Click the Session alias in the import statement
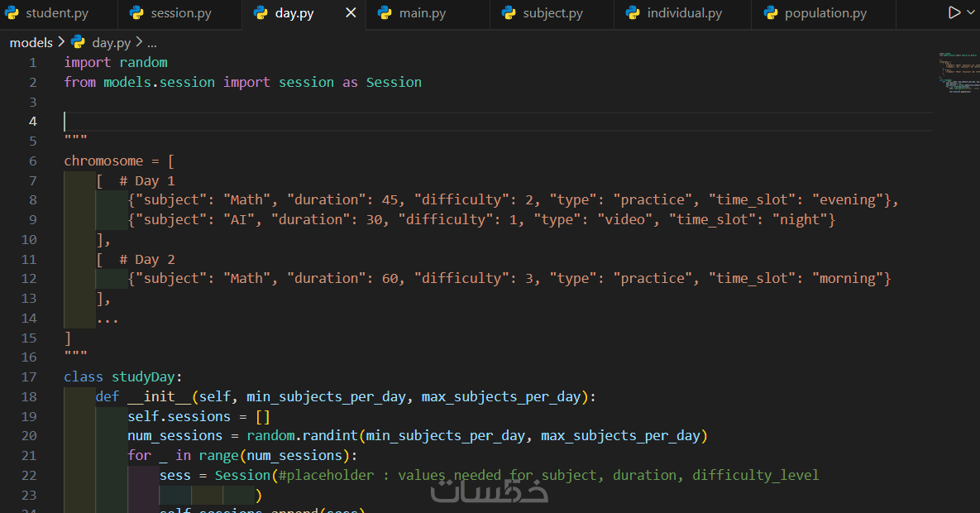The width and height of the screenshot is (980, 513). [394, 82]
